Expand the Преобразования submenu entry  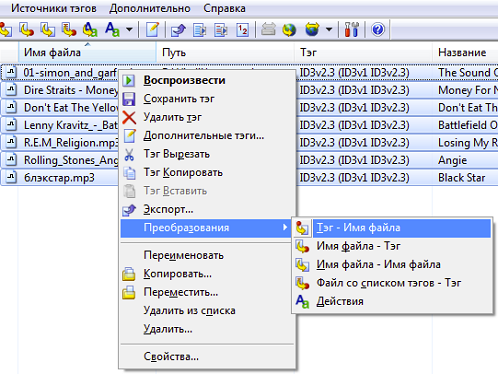(206, 228)
